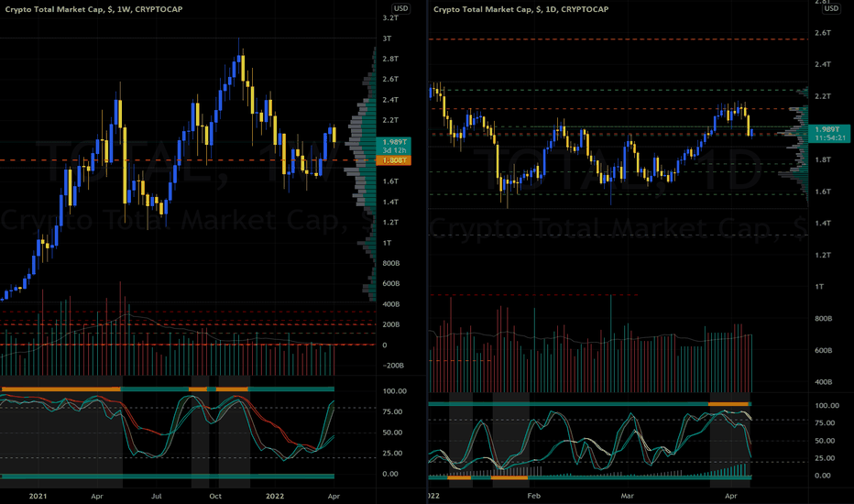Click the 0.00 level on daily stochastic axis
Screen dimensions: 854x504
click(823, 476)
